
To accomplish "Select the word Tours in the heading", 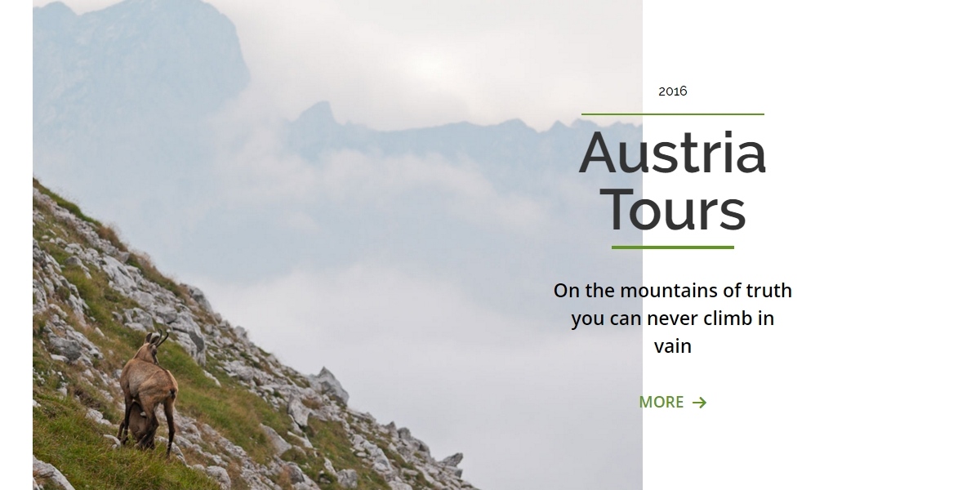I will (x=673, y=209).
